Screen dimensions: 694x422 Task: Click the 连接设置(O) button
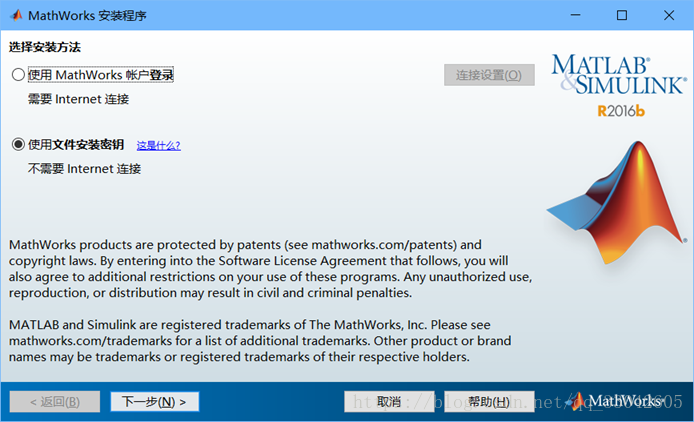click(489, 75)
